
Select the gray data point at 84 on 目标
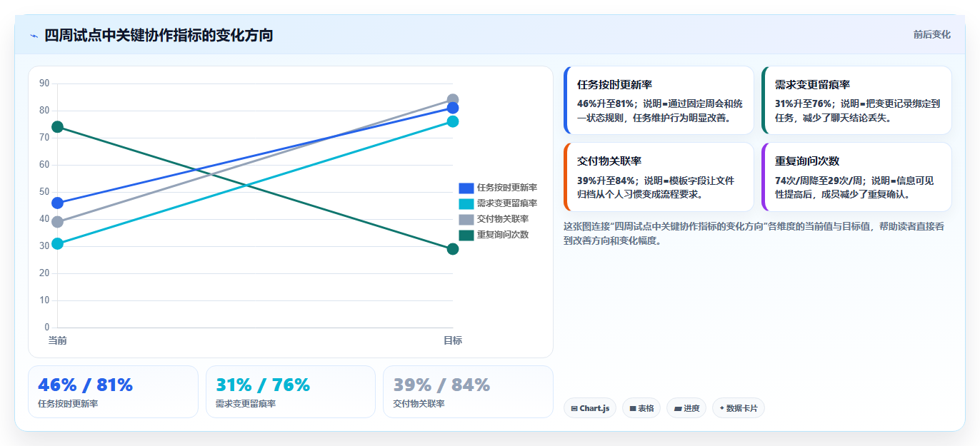(453, 100)
